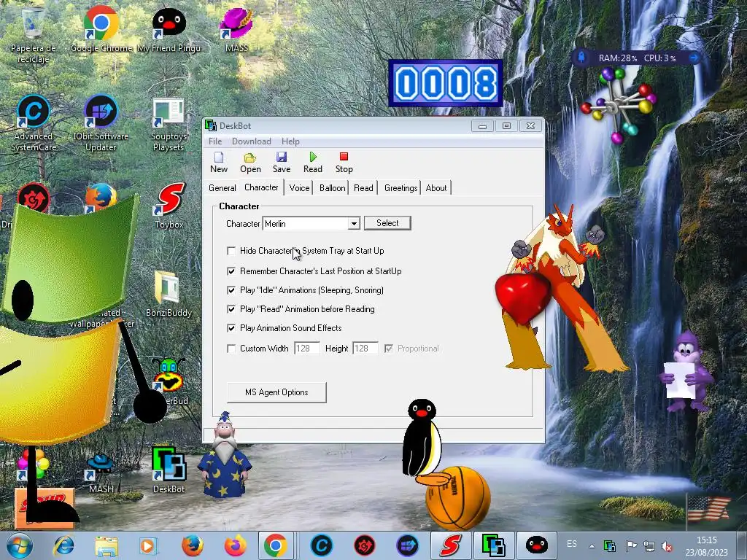Open the Download menu
747x560 pixels.
click(x=251, y=141)
